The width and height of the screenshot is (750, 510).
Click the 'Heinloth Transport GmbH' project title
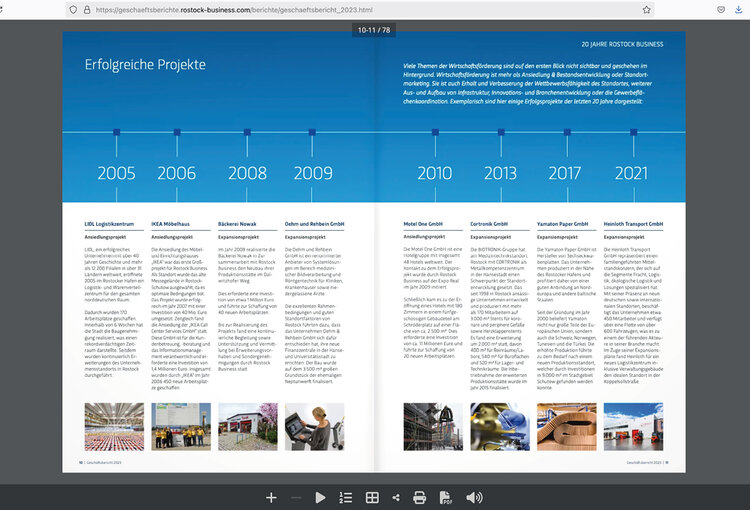(x=633, y=224)
